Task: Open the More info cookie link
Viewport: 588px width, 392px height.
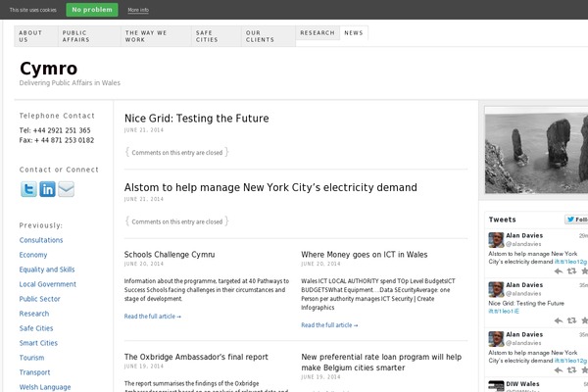Action: (x=138, y=10)
